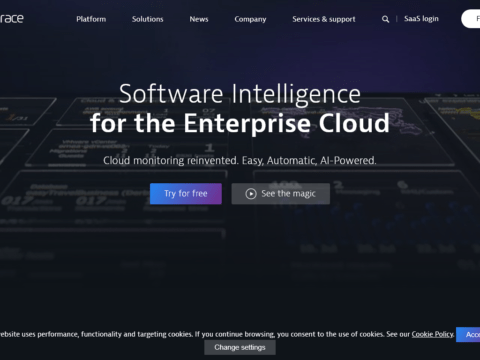Click the See the magic button
The height and width of the screenshot is (360, 480).
click(x=281, y=194)
